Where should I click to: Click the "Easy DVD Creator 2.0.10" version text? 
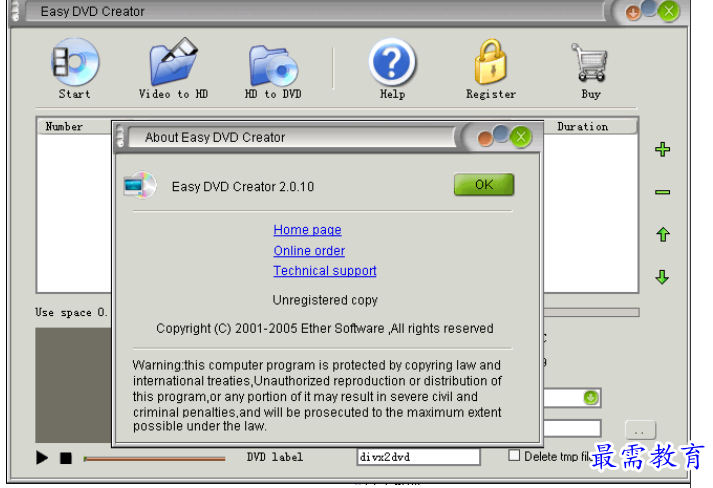coord(243,186)
